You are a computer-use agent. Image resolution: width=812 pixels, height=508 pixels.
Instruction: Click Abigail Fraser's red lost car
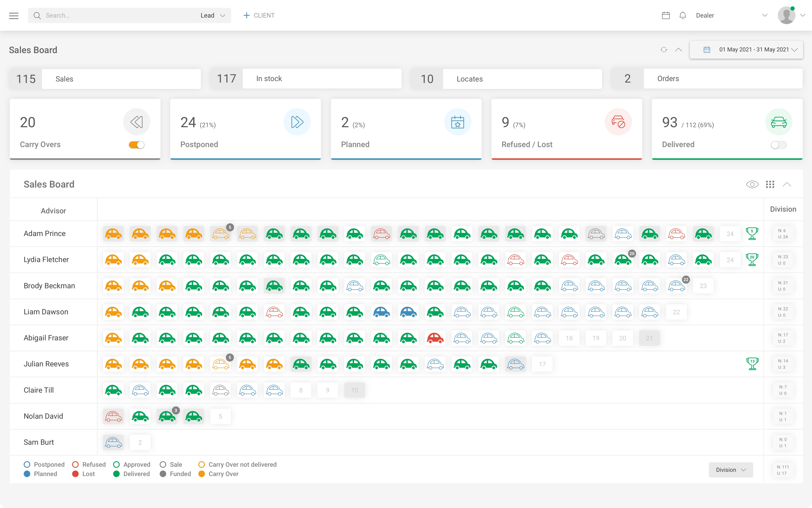(435, 338)
